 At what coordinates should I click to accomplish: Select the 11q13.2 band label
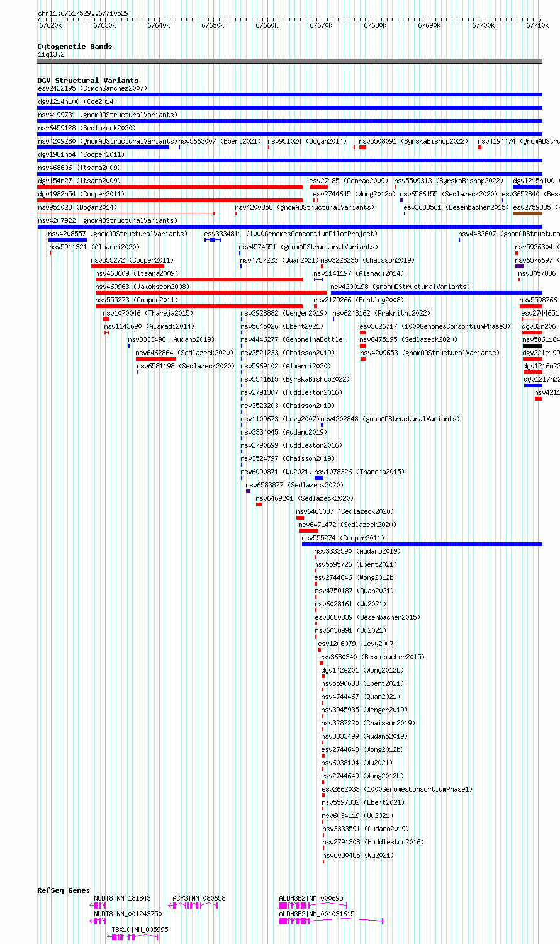pyautogui.click(x=51, y=54)
